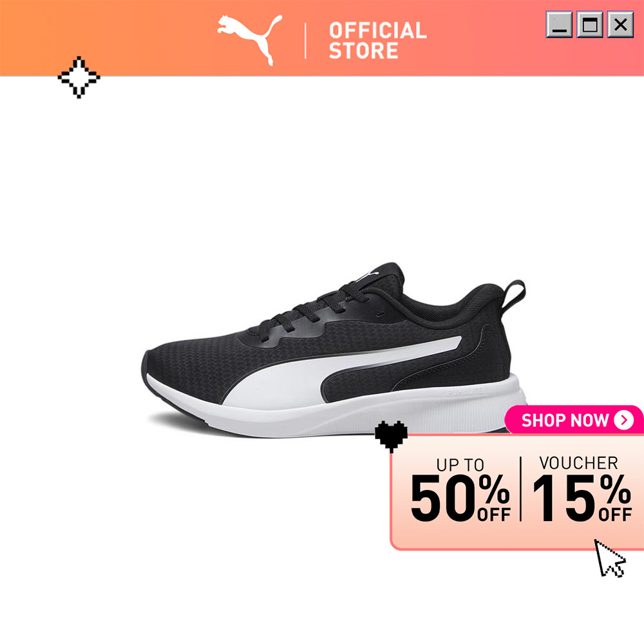644x644 pixels.
Task: Click the pixel arrow cursor graphic
Action: [x=610, y=558]
